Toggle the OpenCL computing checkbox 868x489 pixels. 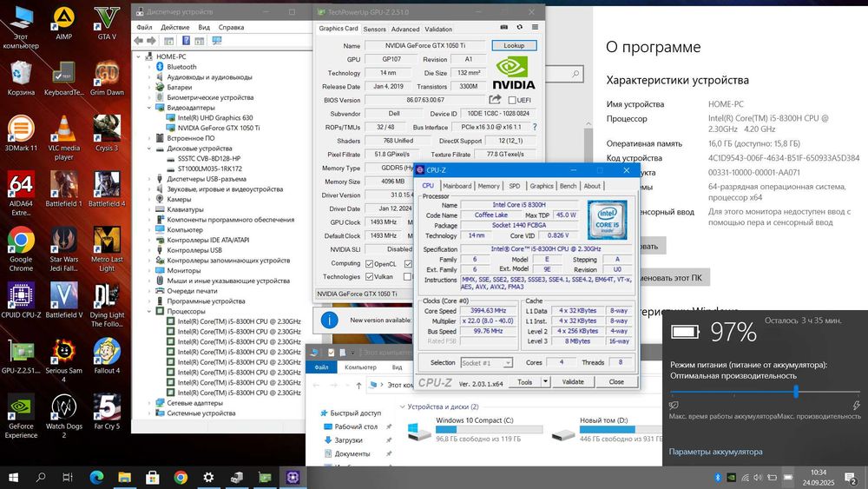[x=371, y=263]
